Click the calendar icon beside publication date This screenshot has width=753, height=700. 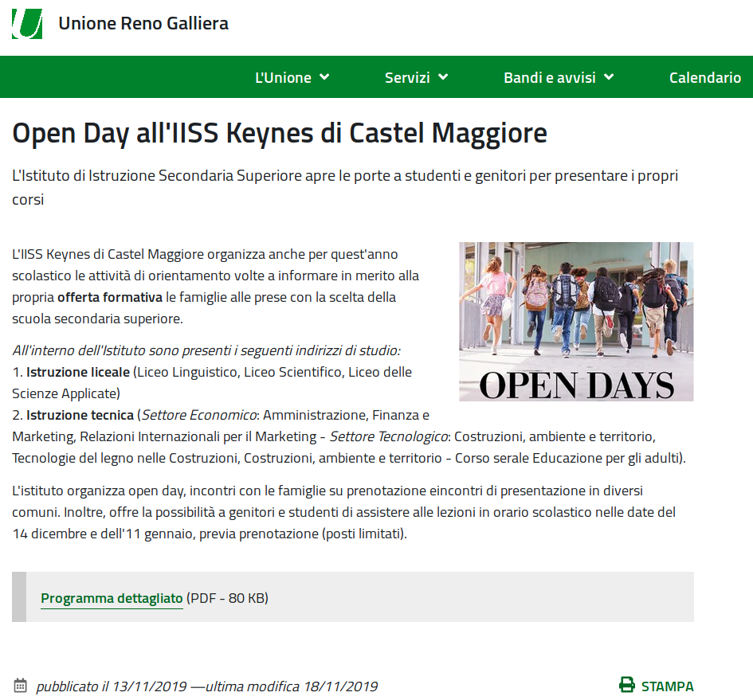point(20,686)
